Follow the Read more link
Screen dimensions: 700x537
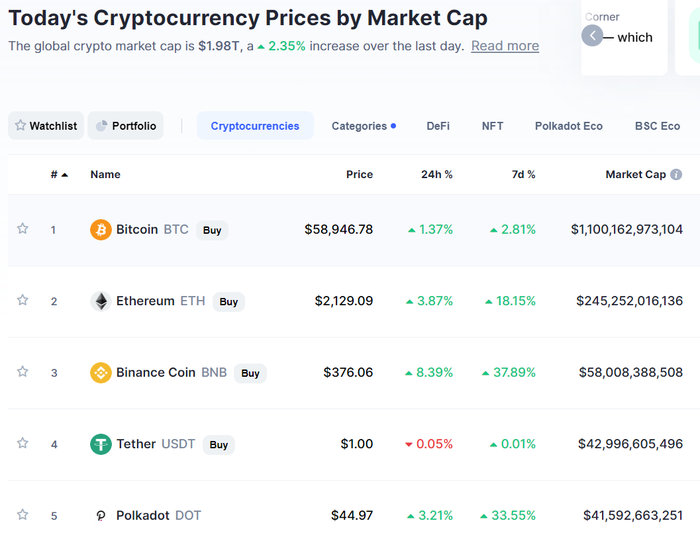[505, 46]
